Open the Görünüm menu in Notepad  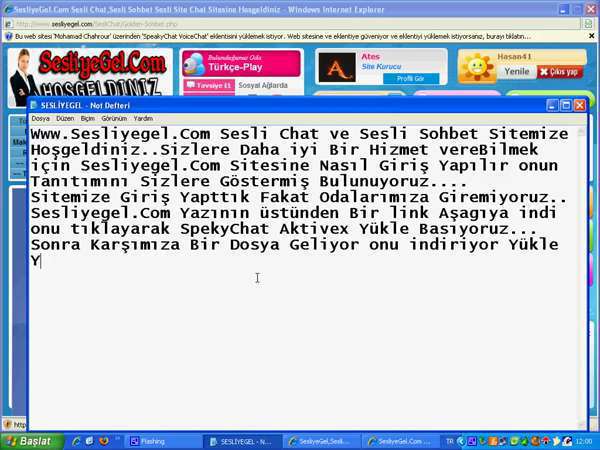[114, 119]
